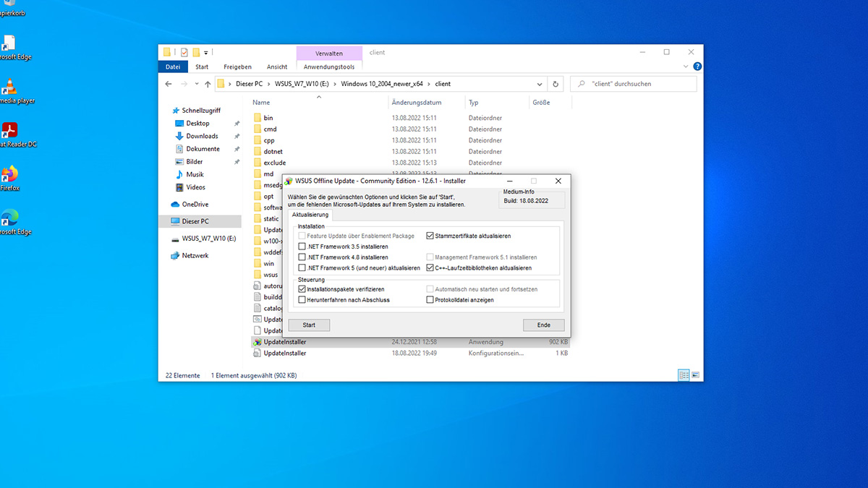Click the Start button in WSUS installer
The height and width of the screenshot is (488, 868).
pos(309,325)
